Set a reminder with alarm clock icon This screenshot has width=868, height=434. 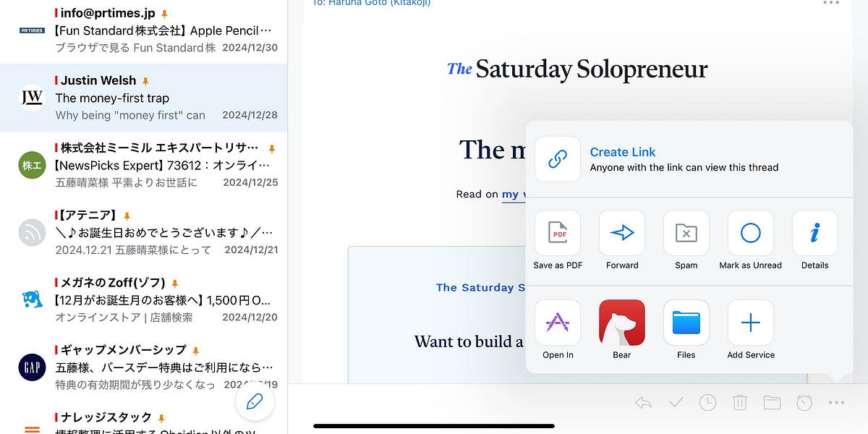coord(804,403)
